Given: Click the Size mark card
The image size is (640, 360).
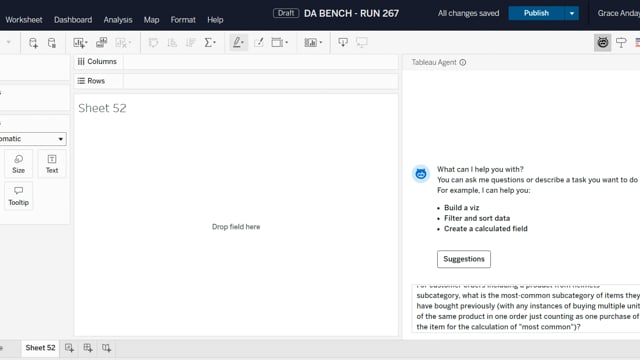Looking at the screenshot, I should (x=18, y=164).
